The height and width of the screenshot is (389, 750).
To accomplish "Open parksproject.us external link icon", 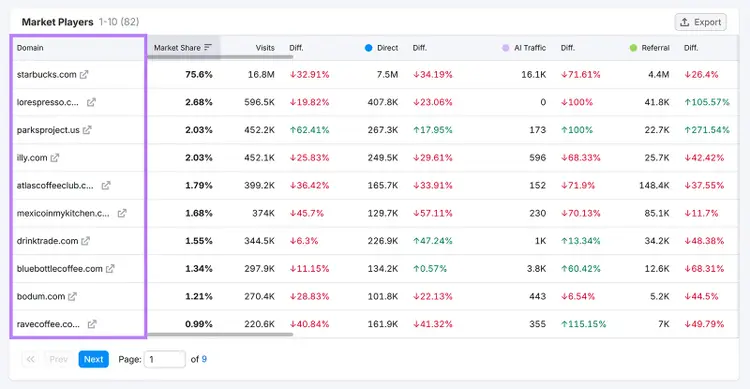I will point(87,130).
